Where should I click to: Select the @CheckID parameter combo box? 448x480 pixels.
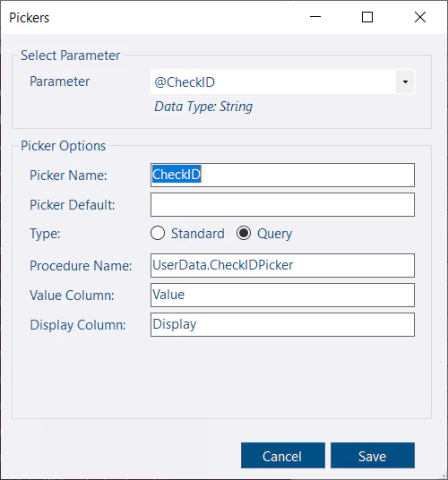click(282, 81)
